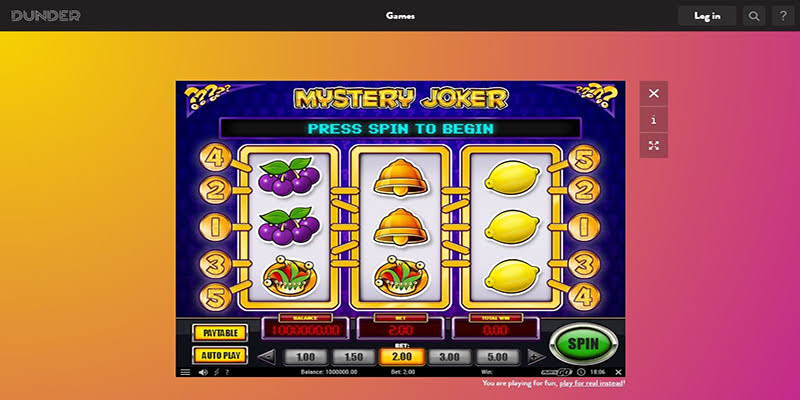Image resolution: width=800 pixels, height=400 pixels.
Task: Open game help question mark icon
Action: 227,372
